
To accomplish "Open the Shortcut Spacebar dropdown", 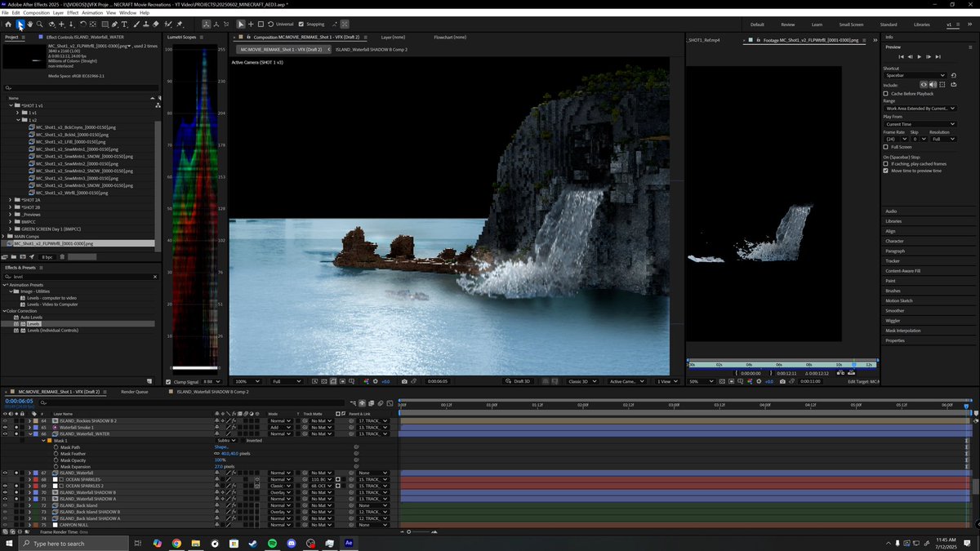I will [915, 75].
